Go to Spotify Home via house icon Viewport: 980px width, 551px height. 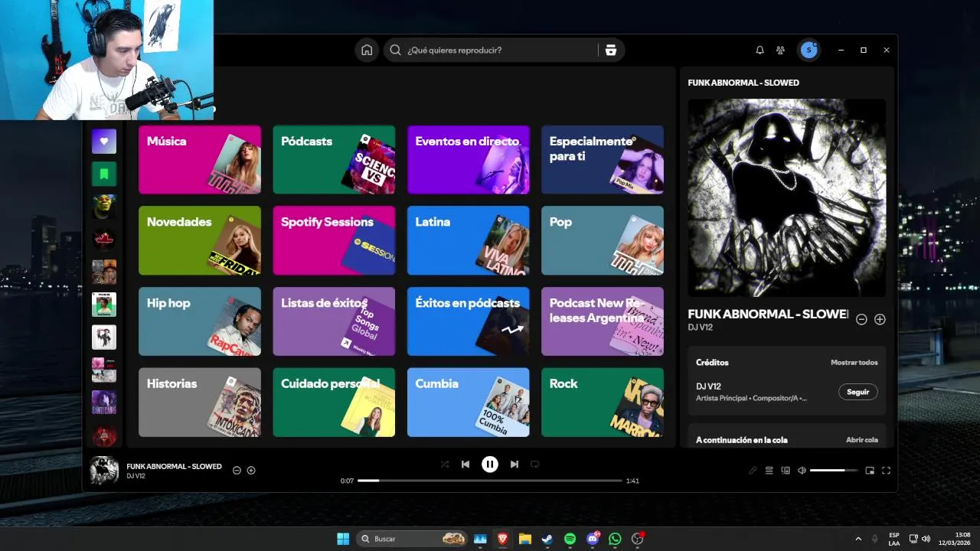(367, 50)
